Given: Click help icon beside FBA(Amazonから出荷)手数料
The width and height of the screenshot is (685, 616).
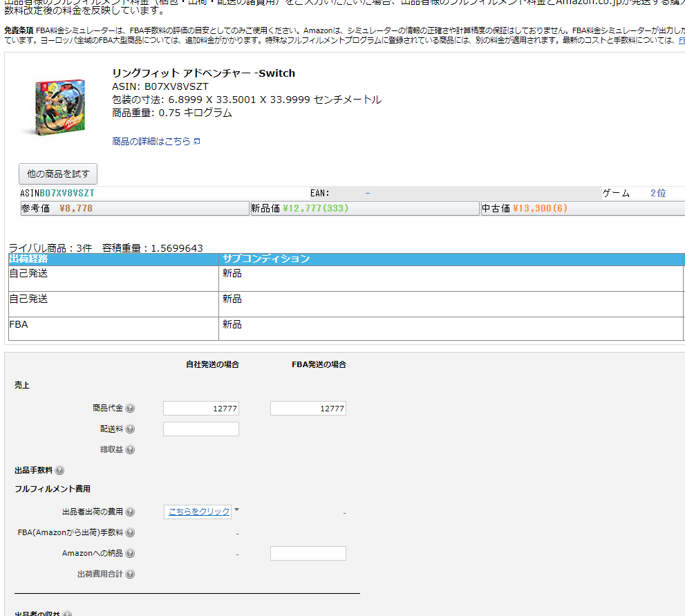Looking at the screenshot, I should tap(130, 532).
